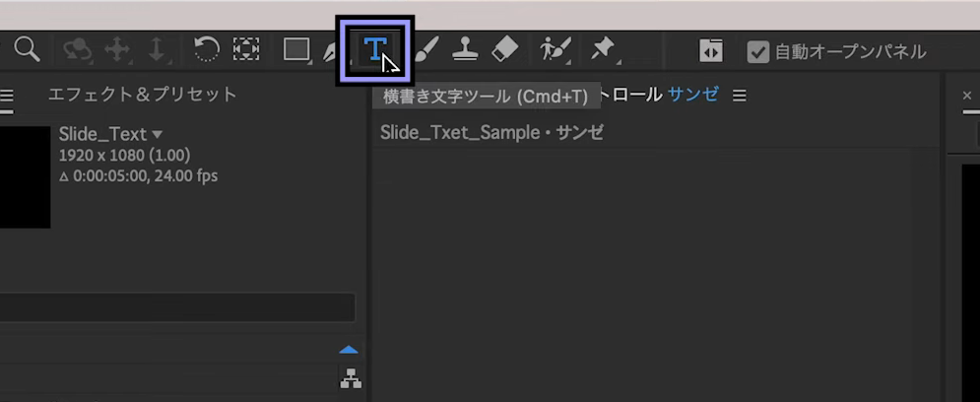980x402 pixels.
Task: Toggle the 自動オープンパネル checkbox
Action: click(x=757, y=52)
